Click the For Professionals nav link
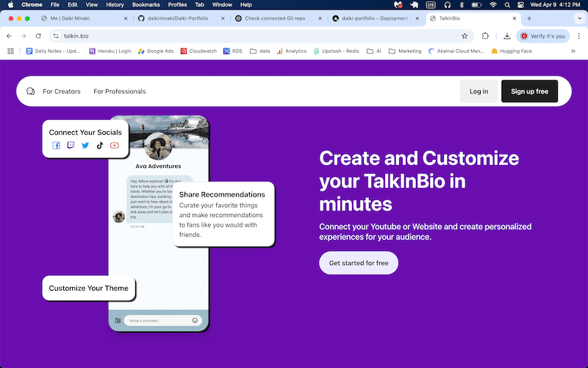The height and width of the screenshot is (368, 588). [120, 91]
